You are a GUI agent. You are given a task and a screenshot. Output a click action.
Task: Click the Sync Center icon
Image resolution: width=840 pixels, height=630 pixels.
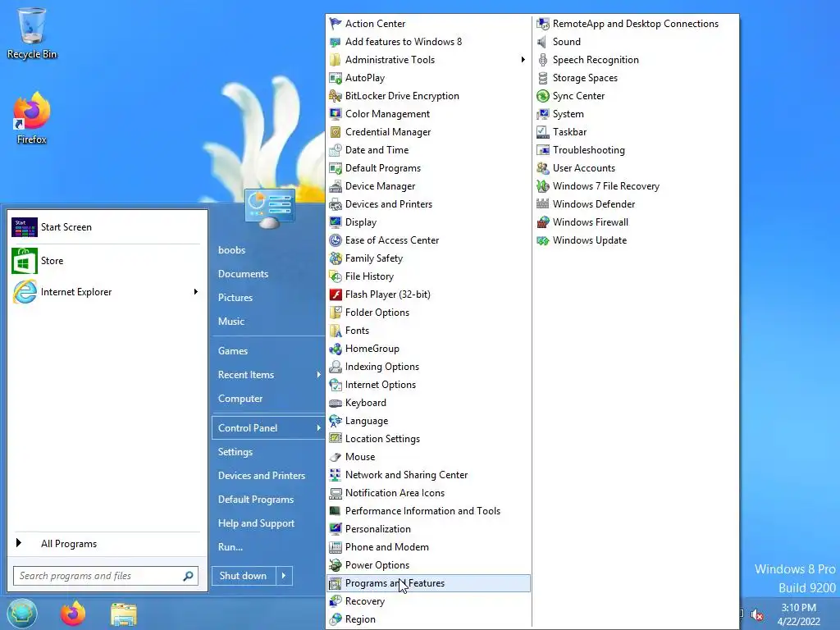coord(543,96)
